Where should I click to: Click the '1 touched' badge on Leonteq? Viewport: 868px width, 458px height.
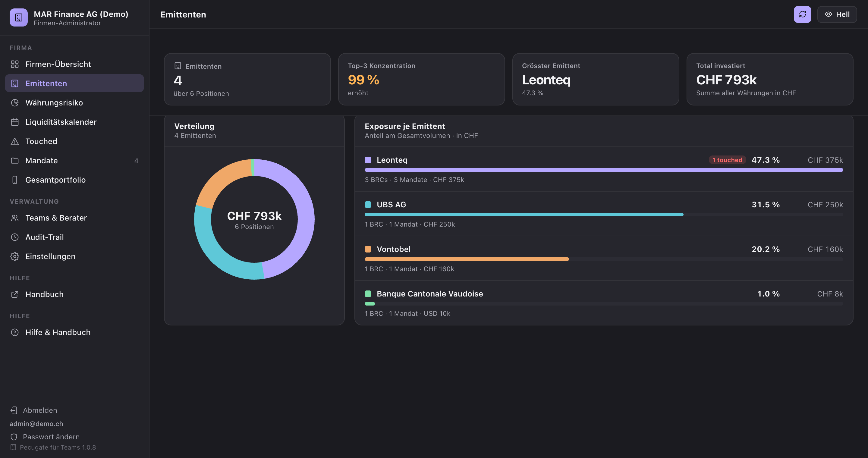point(727,160)
